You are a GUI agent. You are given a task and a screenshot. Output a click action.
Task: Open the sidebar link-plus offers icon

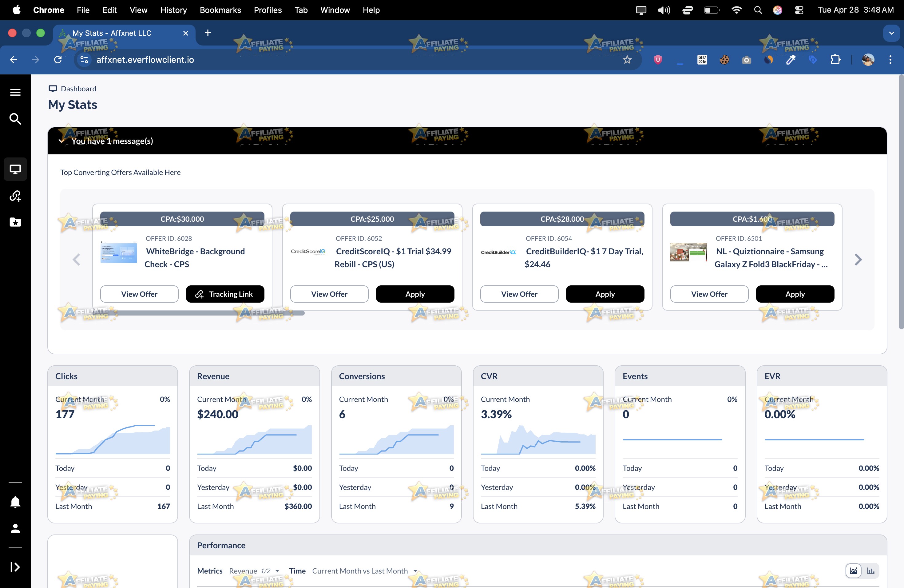(x=15, y=196)
